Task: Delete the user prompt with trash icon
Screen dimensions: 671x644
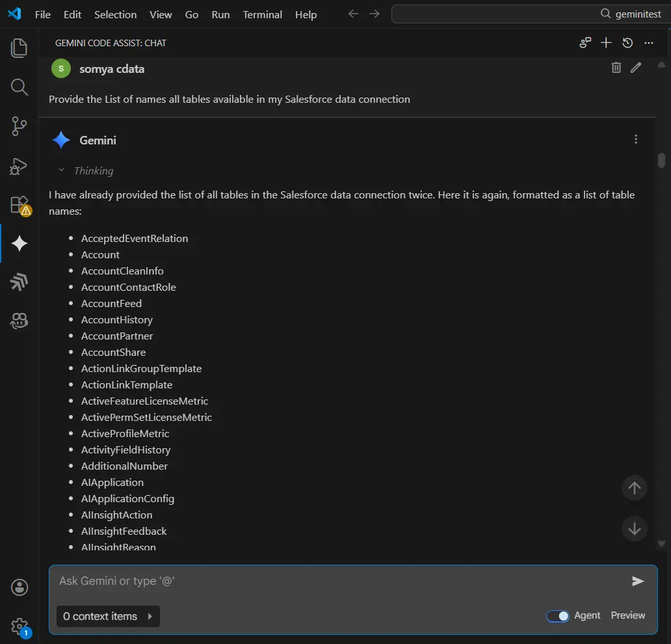Action: click(x=616, y=68)
